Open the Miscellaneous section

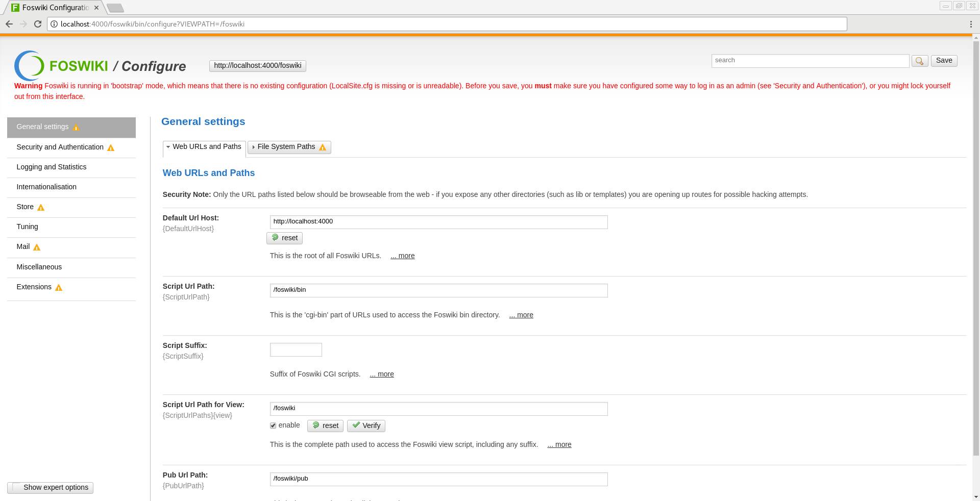coord(71,267)
